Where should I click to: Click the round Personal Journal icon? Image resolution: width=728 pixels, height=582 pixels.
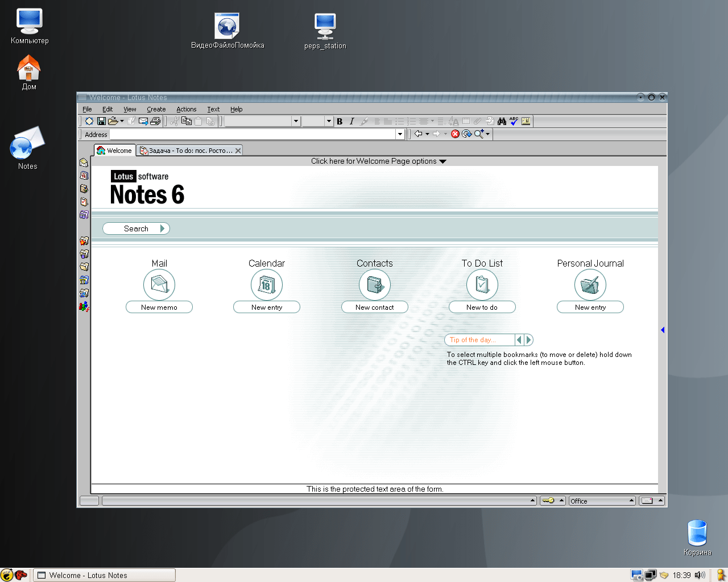coord(590,285)
